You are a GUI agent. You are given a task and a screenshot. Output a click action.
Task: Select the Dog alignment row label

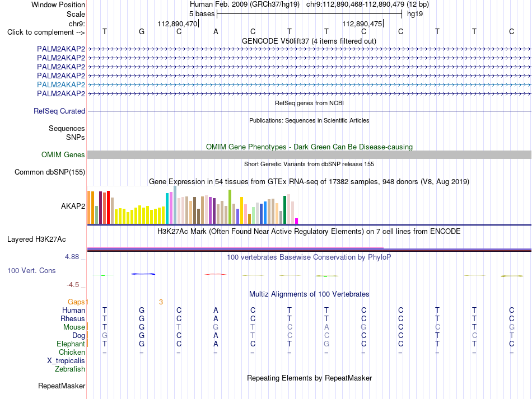point(78,336)
